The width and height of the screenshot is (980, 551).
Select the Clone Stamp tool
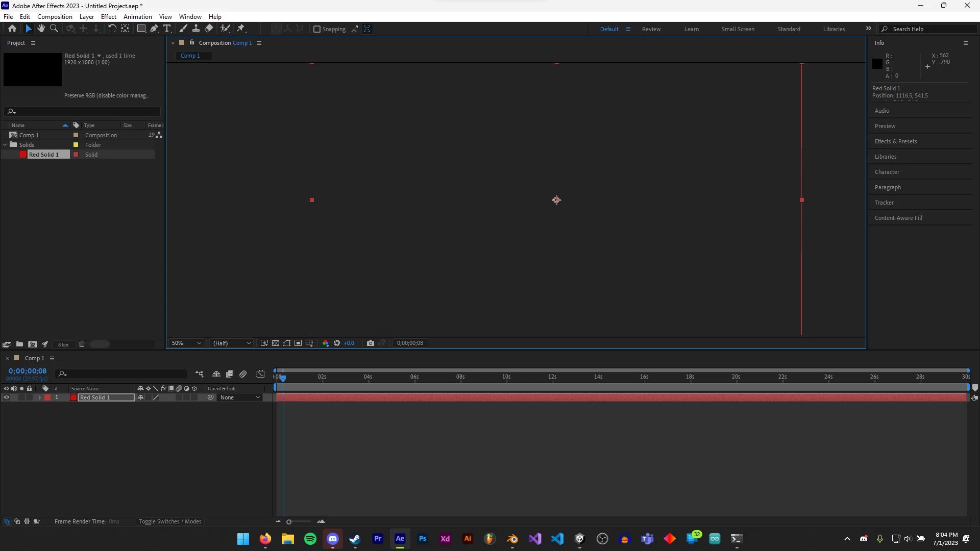195,29
